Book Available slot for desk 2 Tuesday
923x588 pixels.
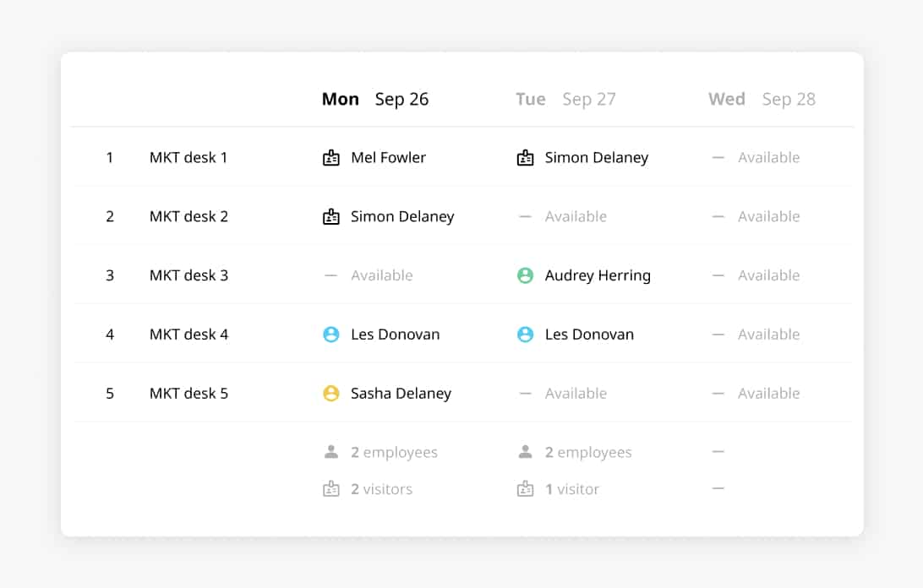(x=575, y=216)
